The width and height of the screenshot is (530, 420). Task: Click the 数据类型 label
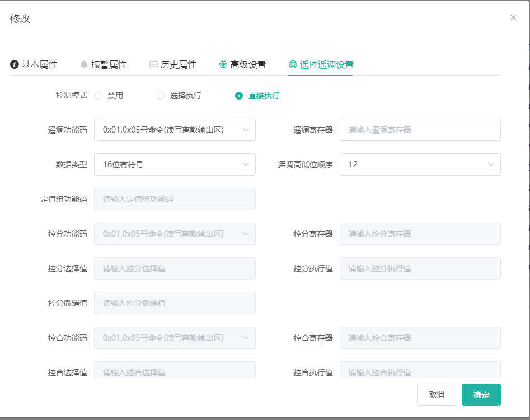point(71,164)
